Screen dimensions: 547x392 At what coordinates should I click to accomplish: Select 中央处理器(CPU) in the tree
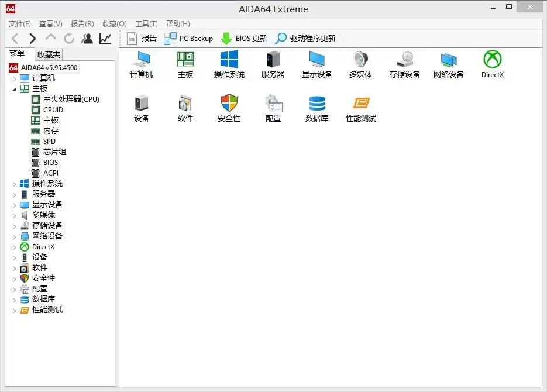[x=66, y=99]
